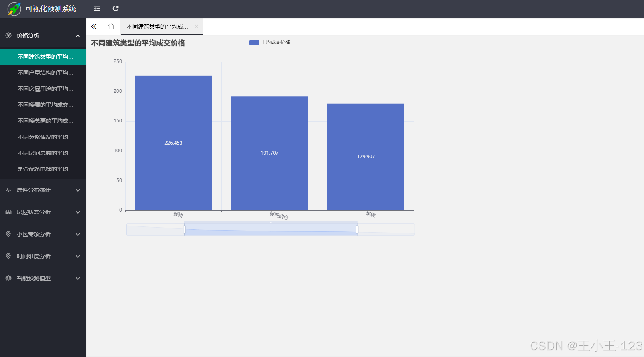Image resolution: width=644 pixels, height=357 pixels.
Task: Click the 板楼 x-axis label
Action: 178,214
